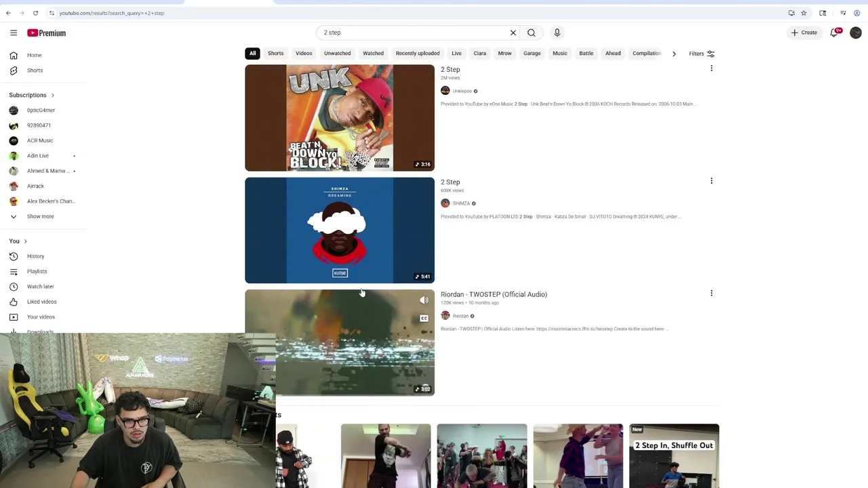Click the Your videos icon
The height and width of the screenshot is (488, 868).
coord(14,317)
